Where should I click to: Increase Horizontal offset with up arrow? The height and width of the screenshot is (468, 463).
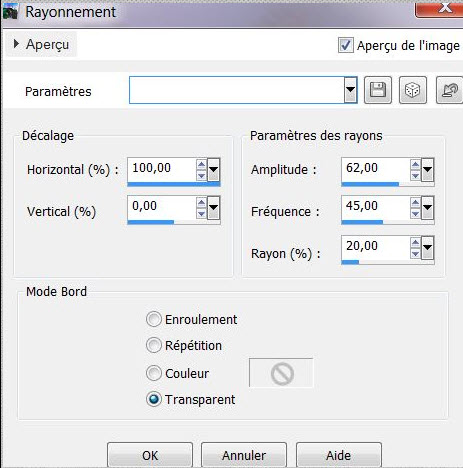201,164
